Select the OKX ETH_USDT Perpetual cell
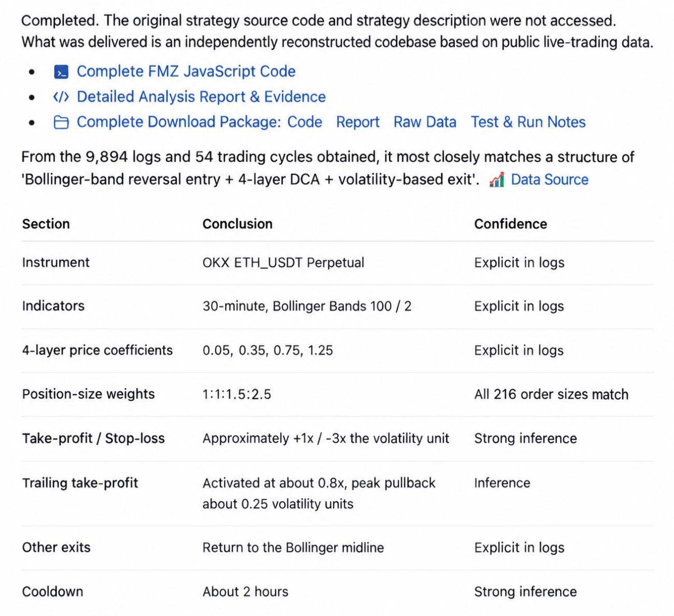 point(283,263)
